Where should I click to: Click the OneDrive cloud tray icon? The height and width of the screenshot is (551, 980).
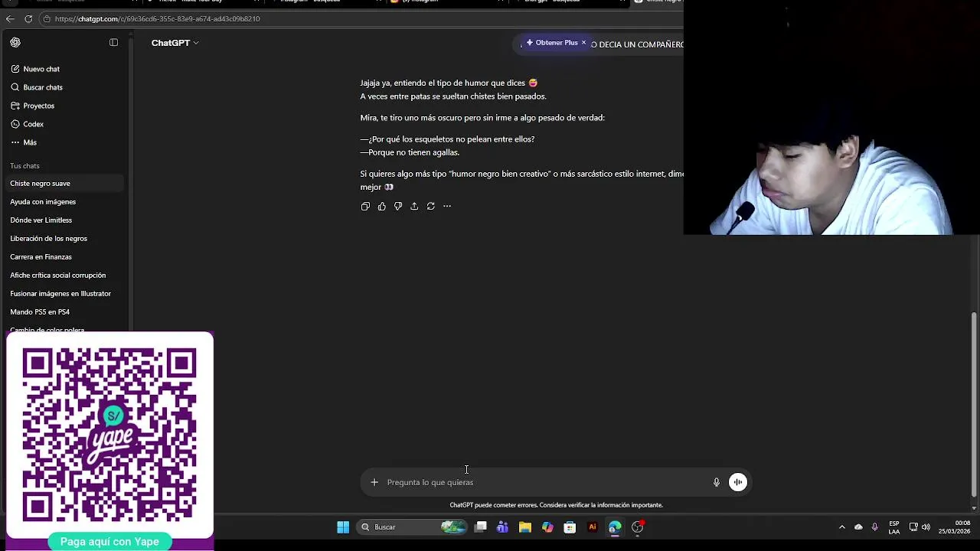(858, 527)
